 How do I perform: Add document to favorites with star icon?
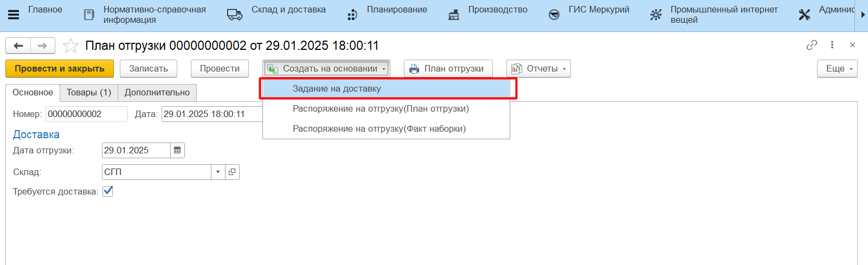(x=70, y=46)
